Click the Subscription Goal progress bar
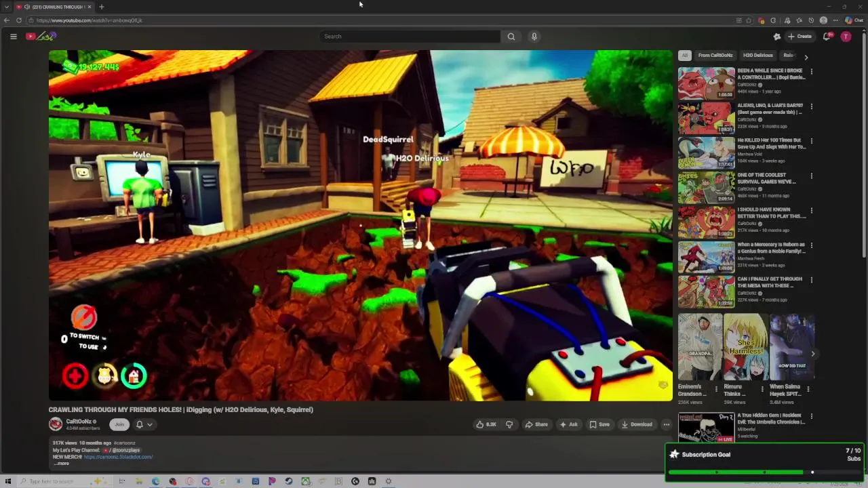868x488 pixels. (764, 472)
